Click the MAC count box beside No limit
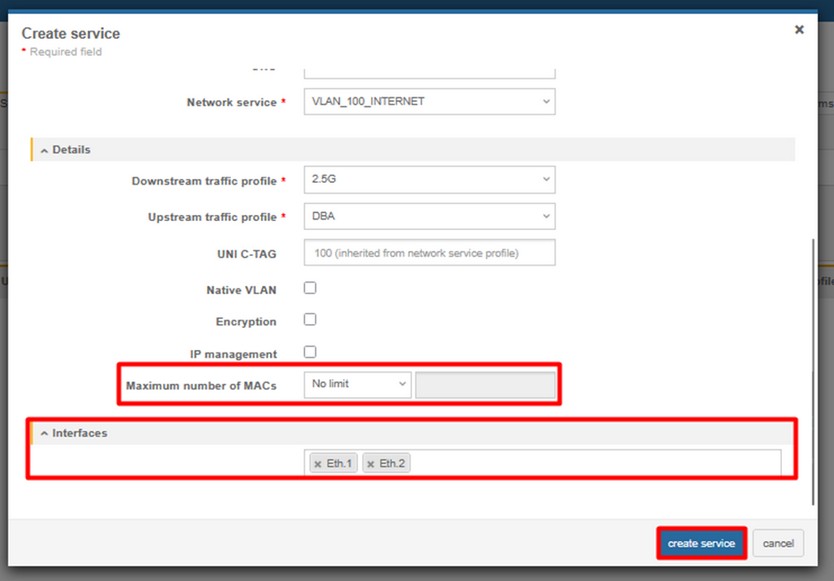 pyautogui.click(x=485, y=385)
